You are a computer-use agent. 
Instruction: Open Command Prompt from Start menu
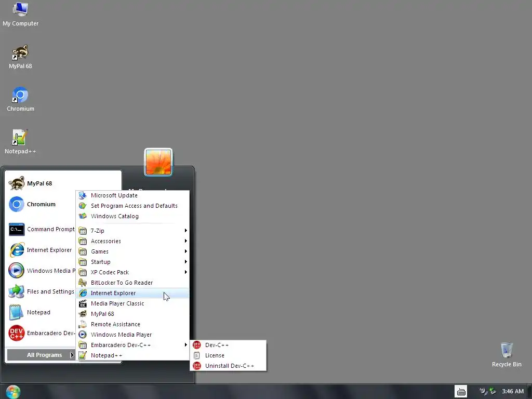tap(41, 229)
